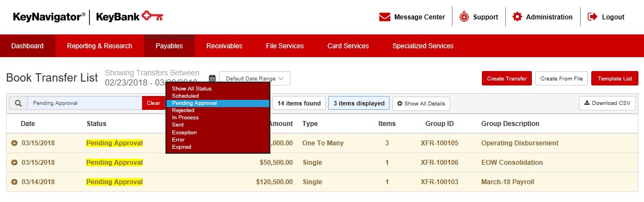Screen dimensions: 644x202
Task: Select In Process status filter
Action: [218, 118]
